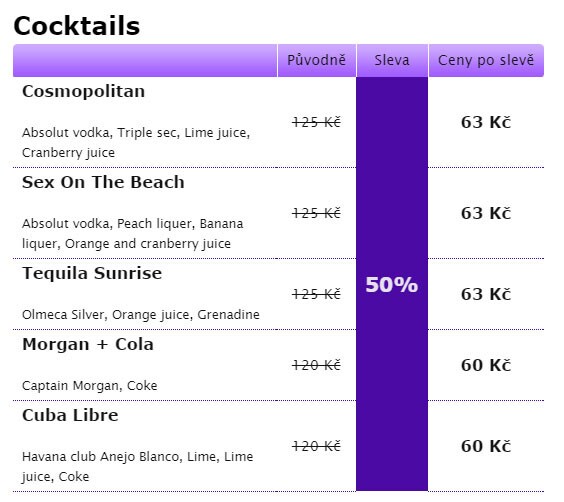This screenshot has height=502, width=564.
Task: Open the Morgan + Cola title
Action: pyautogui.click(x=88, y=344)
